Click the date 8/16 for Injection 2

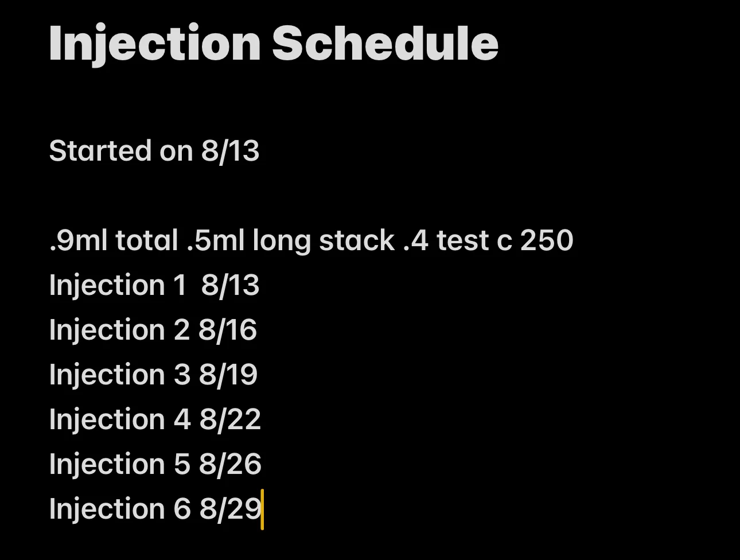coord(228,330)
